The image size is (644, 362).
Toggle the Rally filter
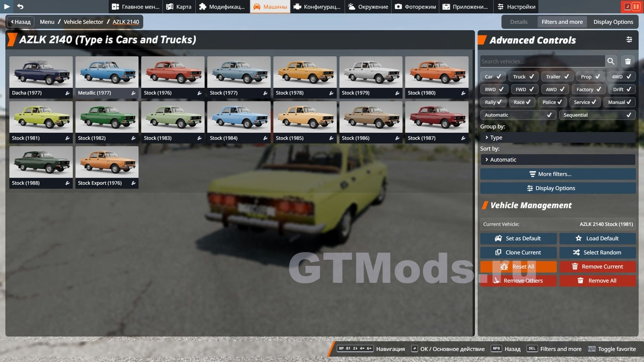(x=494, y=102)
